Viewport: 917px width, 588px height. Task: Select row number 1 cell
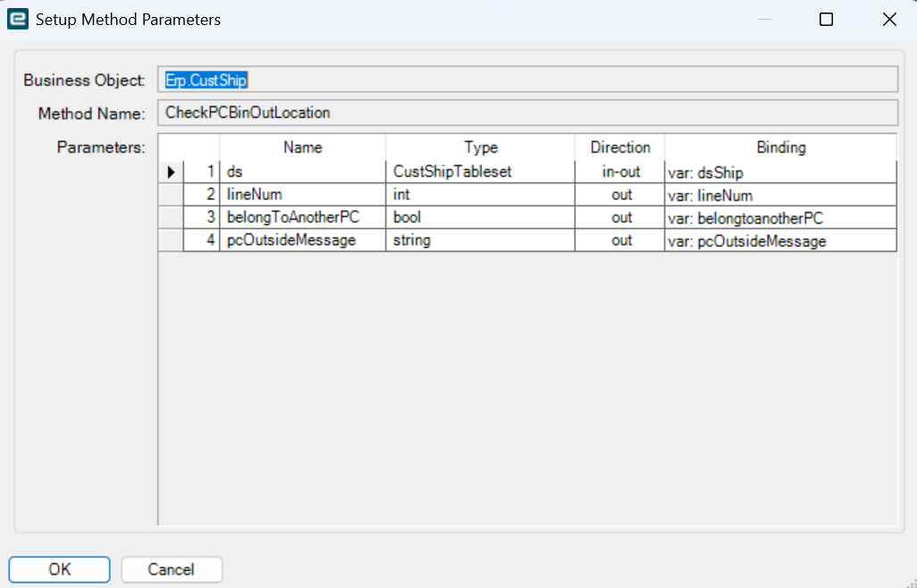(x=202, y=172)
